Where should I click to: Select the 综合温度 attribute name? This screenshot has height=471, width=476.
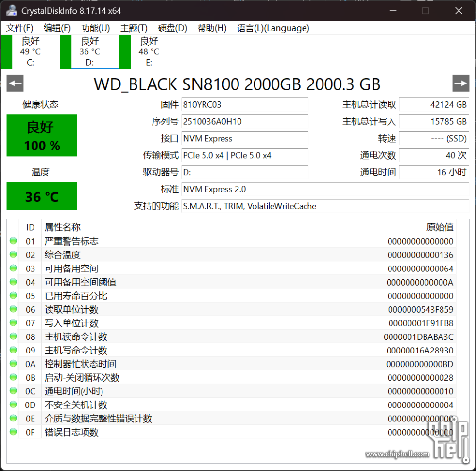(x=62, y=254)
